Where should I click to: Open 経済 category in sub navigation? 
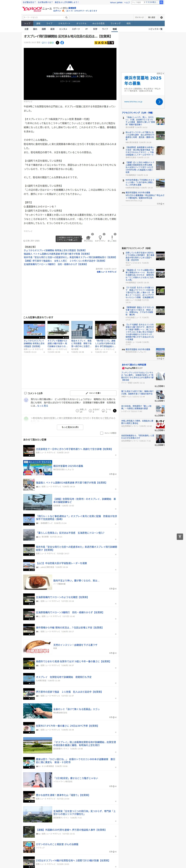[52, 29]
